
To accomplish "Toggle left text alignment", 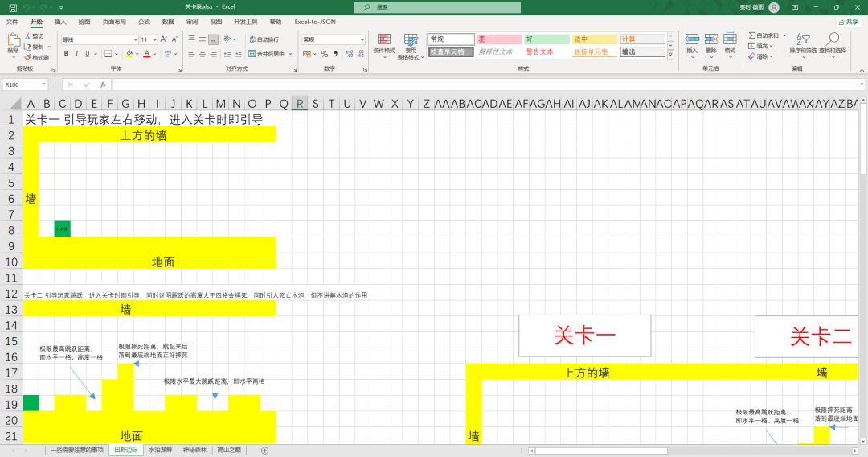I will [x=191, y=54].
